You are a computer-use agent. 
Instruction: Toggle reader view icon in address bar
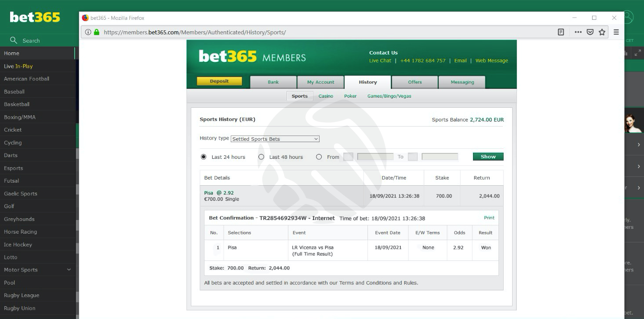561,32
